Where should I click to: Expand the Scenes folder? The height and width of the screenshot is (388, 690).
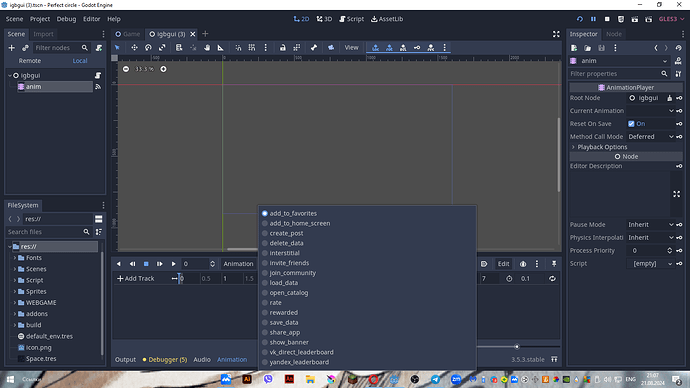(x=15, y=269)
